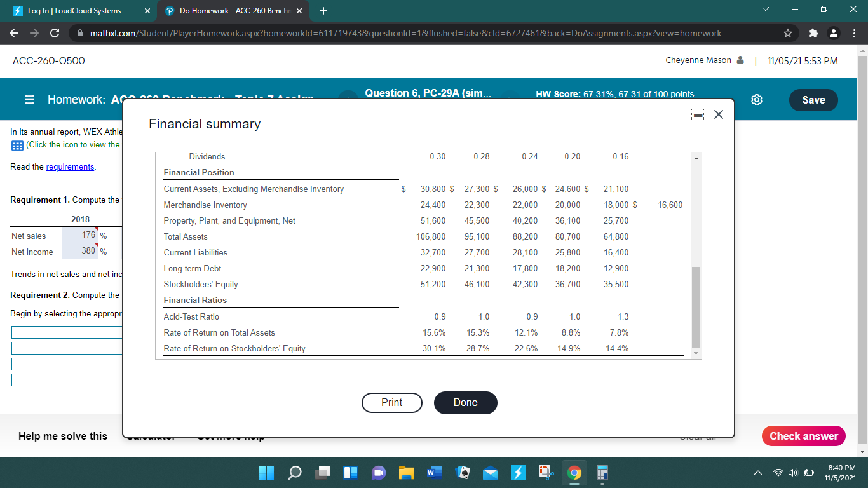Screen dimensions: 868x488
Task: Open the browser extensions puzzle icon
Action: [x=813, y=33]
